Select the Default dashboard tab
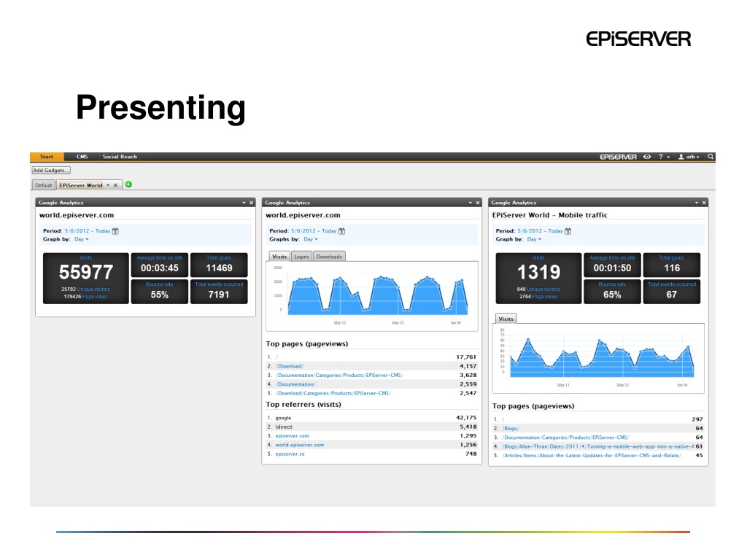The height and width of the screenshot is (560, 747). tap(43, 185)
